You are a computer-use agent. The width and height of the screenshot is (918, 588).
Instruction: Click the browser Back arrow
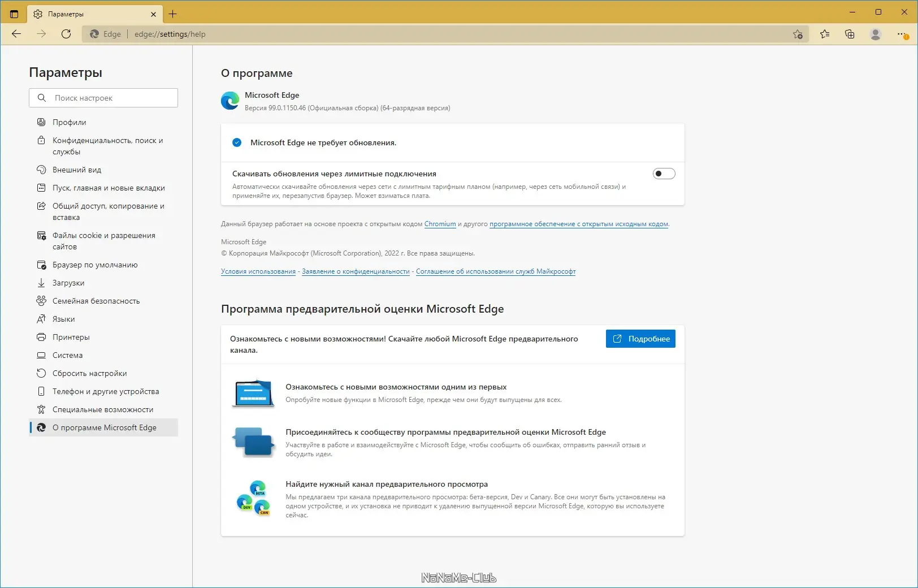pos(16,34)
